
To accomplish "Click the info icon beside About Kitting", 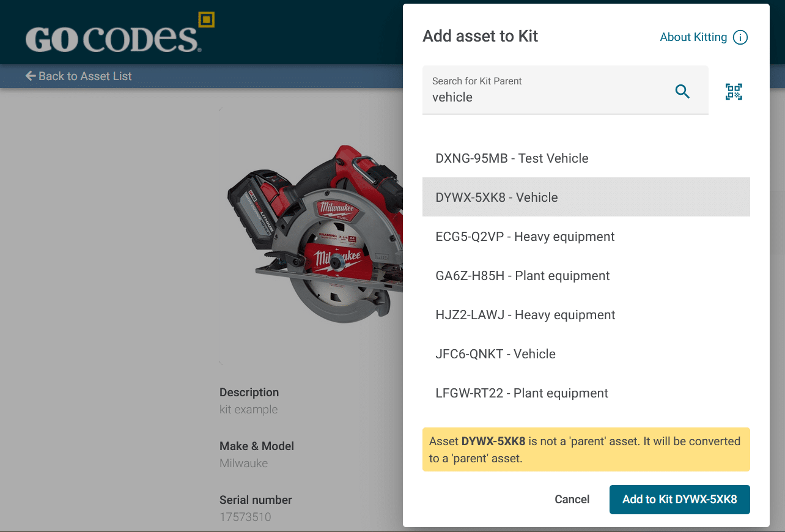I will tap(740, 37).
